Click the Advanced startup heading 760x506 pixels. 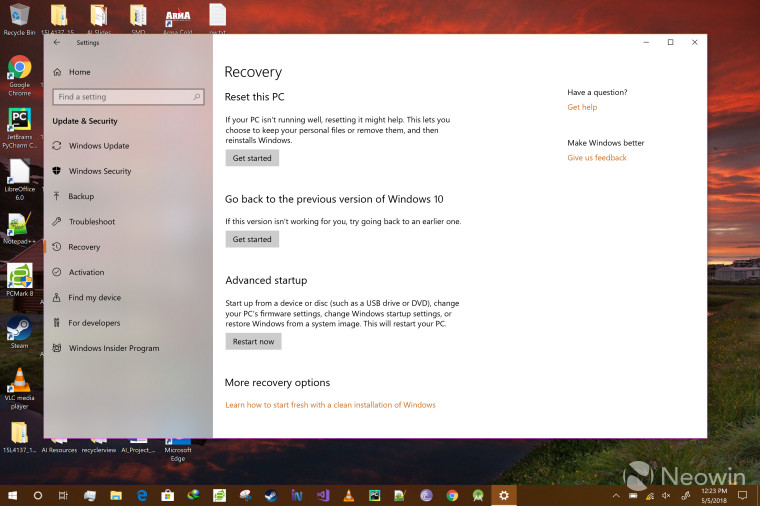[266, 281]
